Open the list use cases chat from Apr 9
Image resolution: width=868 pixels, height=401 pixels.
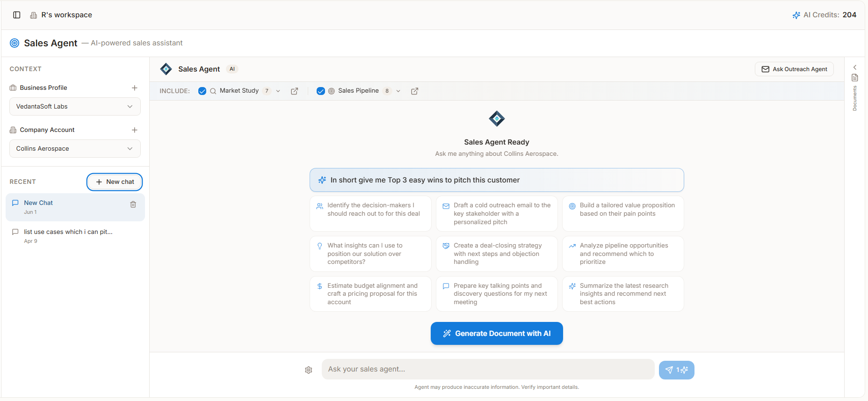[75, 236]
